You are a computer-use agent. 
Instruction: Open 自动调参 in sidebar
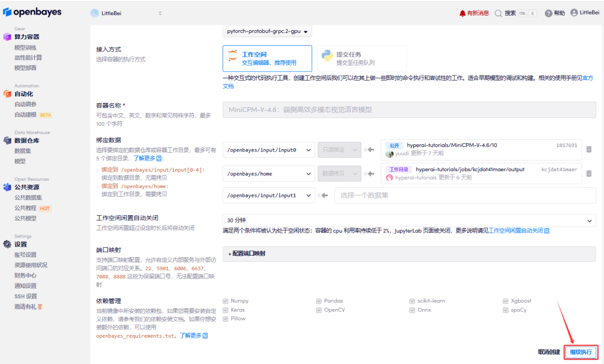(25, 105)
